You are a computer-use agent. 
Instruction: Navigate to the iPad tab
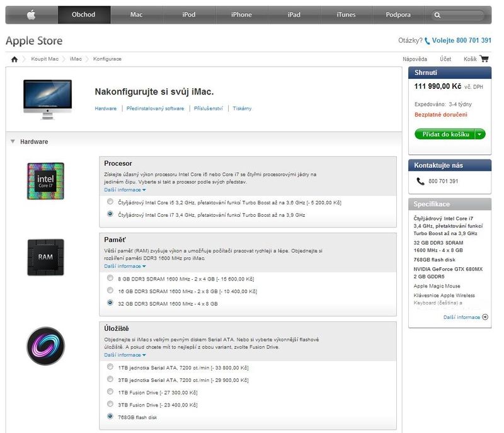(294, 14)
